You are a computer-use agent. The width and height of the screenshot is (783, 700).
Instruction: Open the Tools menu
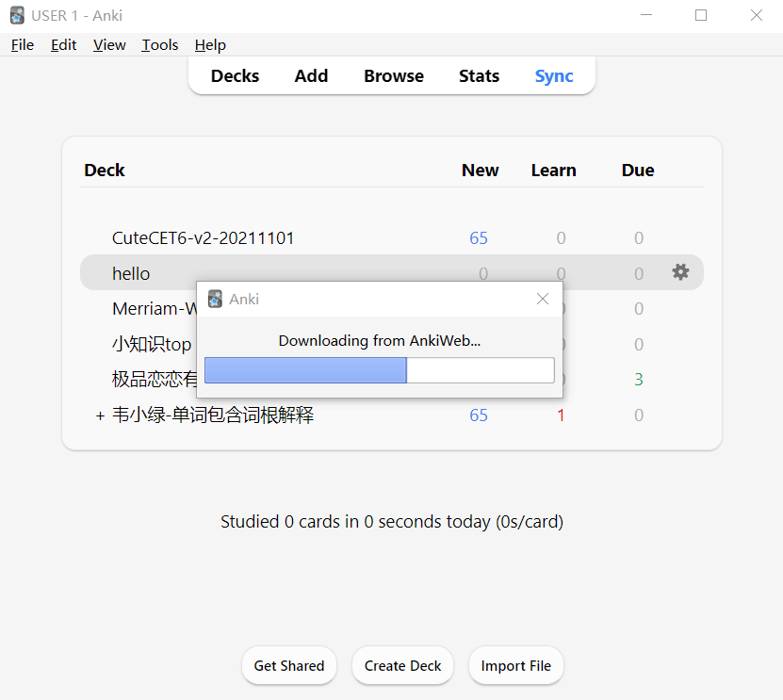point(160,45)
